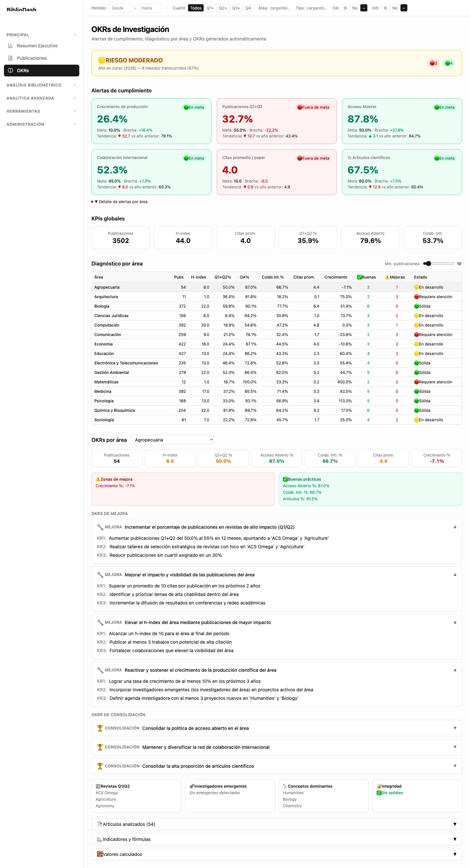Click the wrench icon of the Q1/Q2 impact OKR
Screen dimensions: 470x868
pyautogui.click(x=100, y=527)
